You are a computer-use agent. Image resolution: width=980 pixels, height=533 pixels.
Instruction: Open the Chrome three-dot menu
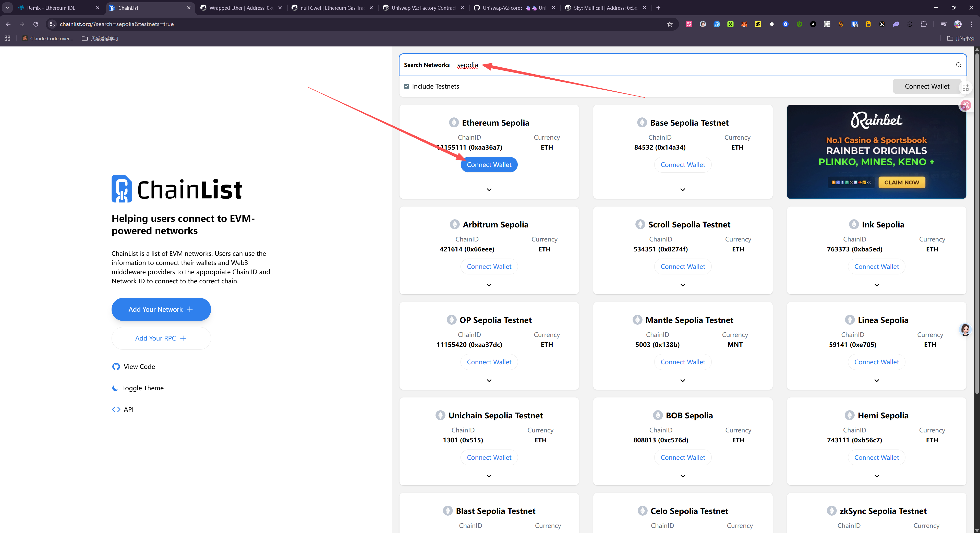[971, 24]
